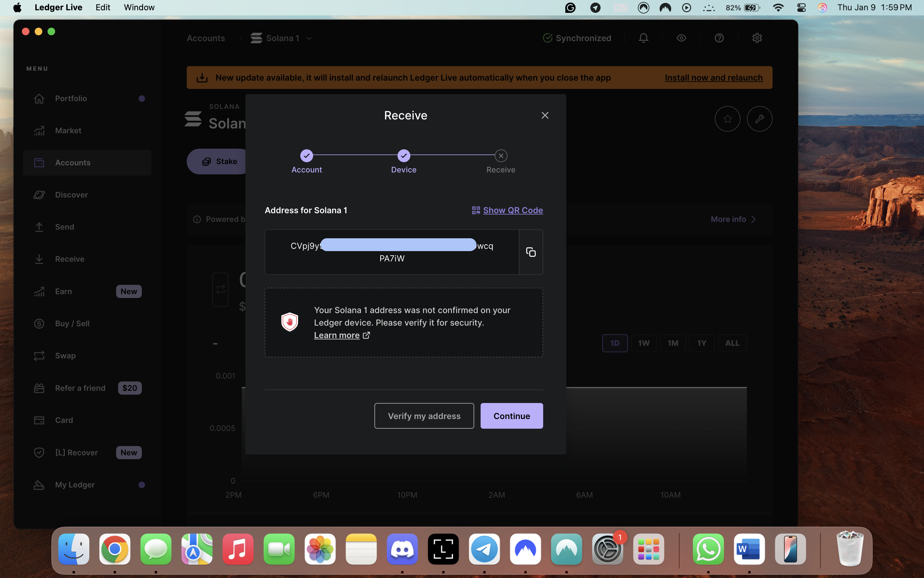924x578 pixels.
Task: Open the Window menu
Action: tap(139, 7)
